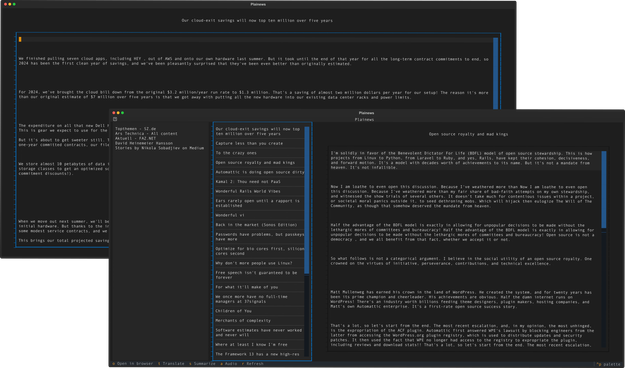Screen dimensions: 625x368
Task: Click back window paragraph 'We finished pulling seven cloud apps'
Action: tap(254, 61)
